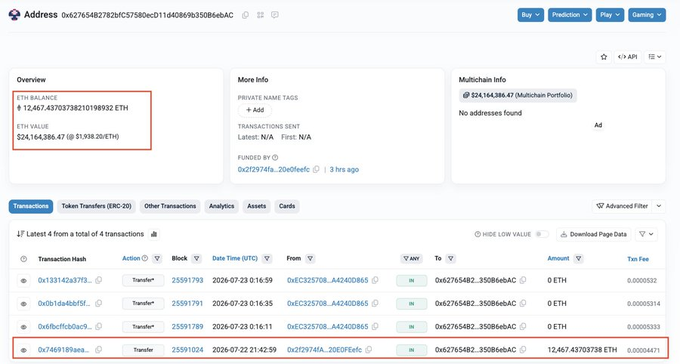Switch to Token Transfers (ERC-20) tab
680x364 pixels.
coord(96,206)
